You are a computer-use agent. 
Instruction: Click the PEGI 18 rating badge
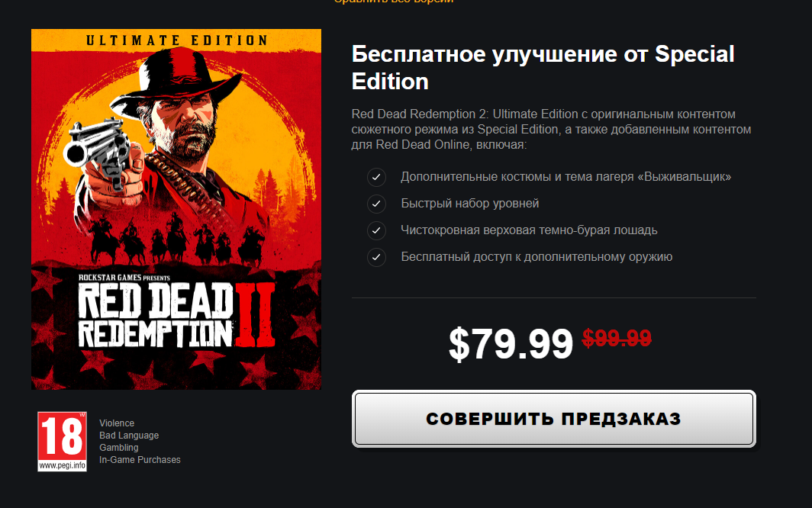(62, 441)
